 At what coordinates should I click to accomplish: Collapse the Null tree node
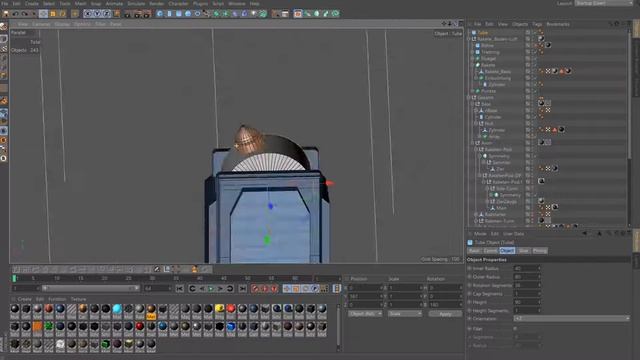tap(476, 124)
